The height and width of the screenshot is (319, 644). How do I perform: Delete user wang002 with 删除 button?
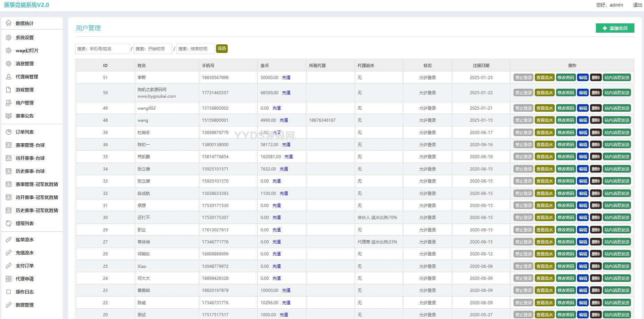[596, 108]
